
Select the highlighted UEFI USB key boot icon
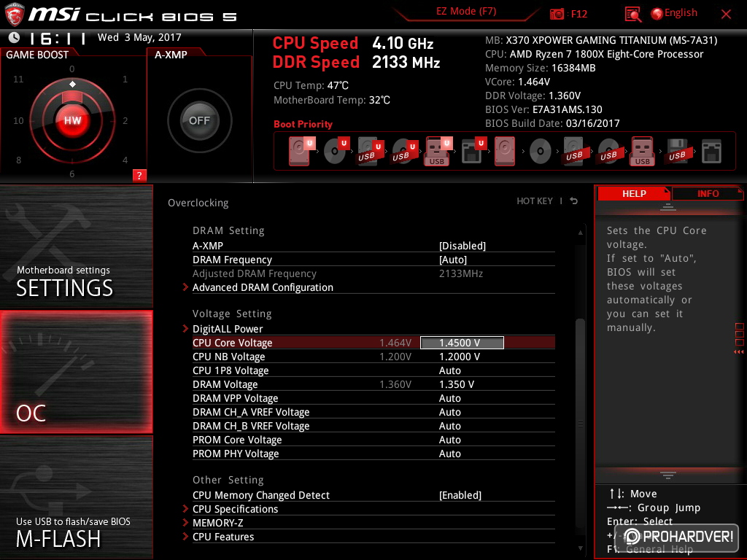438,151
